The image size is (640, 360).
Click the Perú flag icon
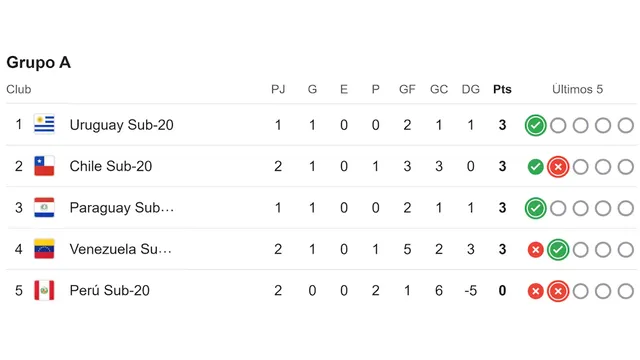pyautogui.click(x=44, y=290)
